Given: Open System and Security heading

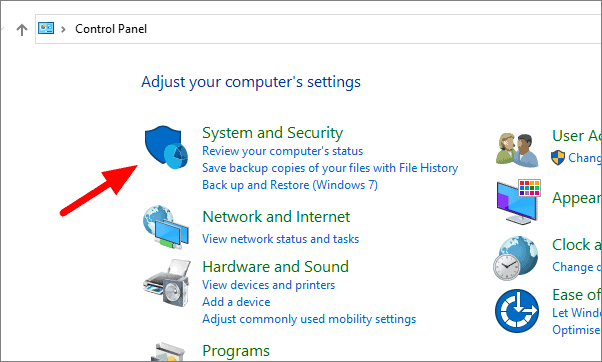Looking at the screenshot, I should pos(273,133).
